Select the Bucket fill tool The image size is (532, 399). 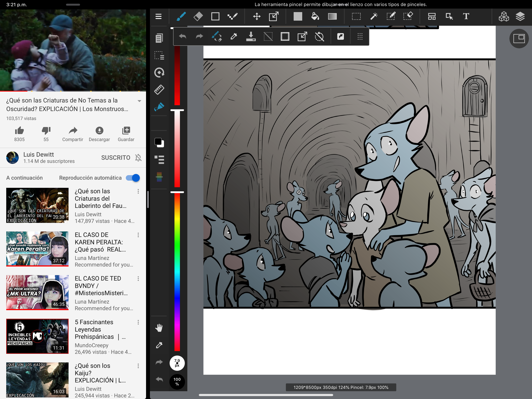[315, 17]
